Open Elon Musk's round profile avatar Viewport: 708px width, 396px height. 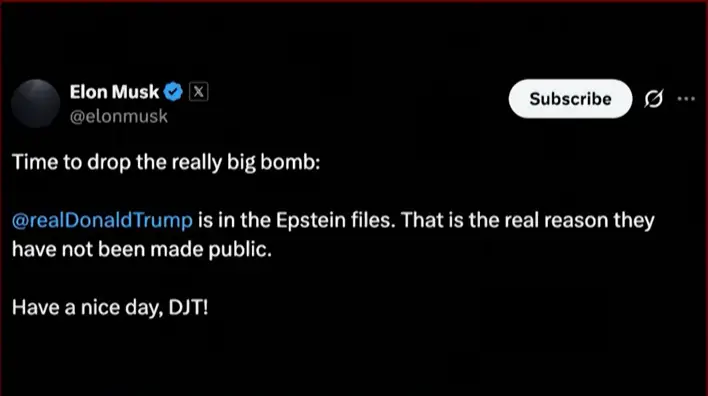(35, 103)
